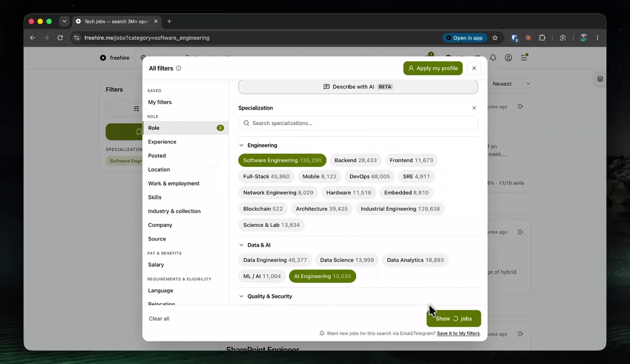Select the DevOps specialization chip

click(x=370, y=177)
